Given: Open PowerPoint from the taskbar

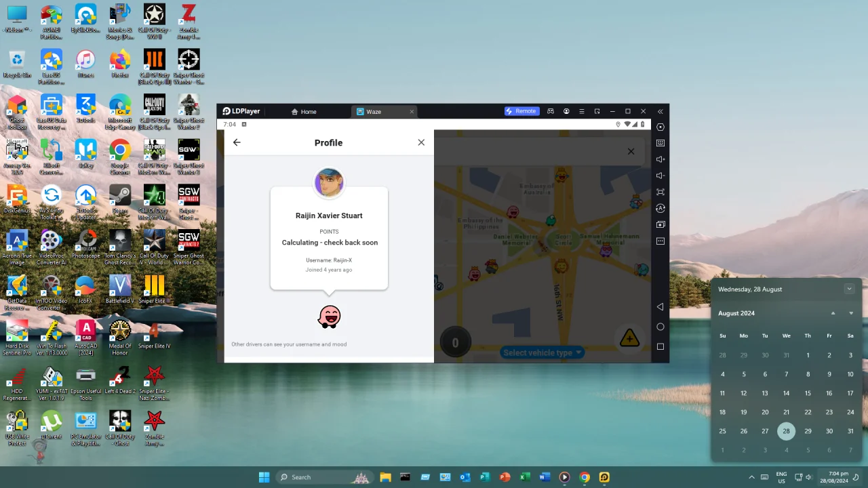Looking at the screenshot, I should pos(505,477).
